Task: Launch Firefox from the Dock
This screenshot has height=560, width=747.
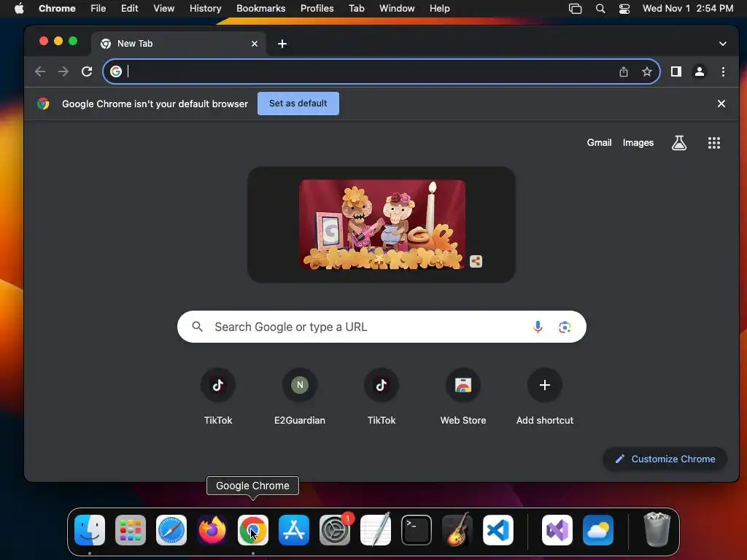Action: pyautogui.click(x=212, y=530)
